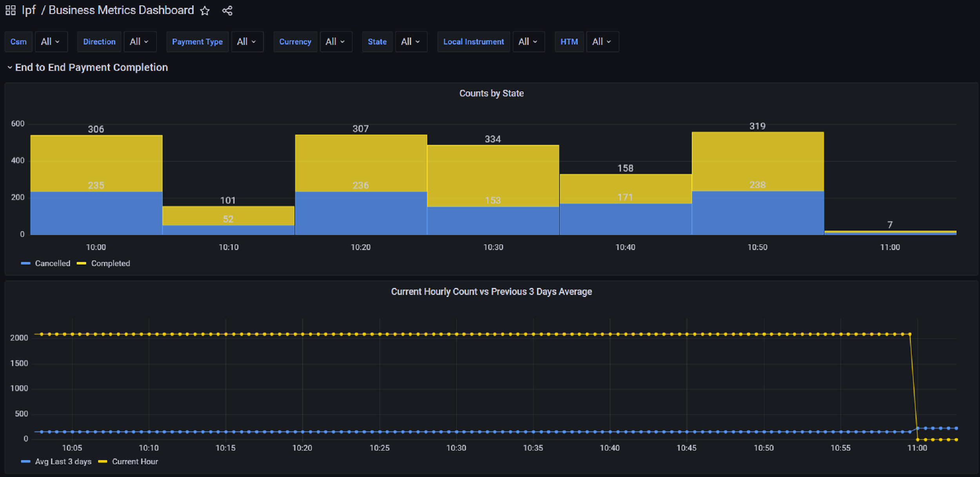Open Current Hourly Count panel title menu

tap(491, 292)
